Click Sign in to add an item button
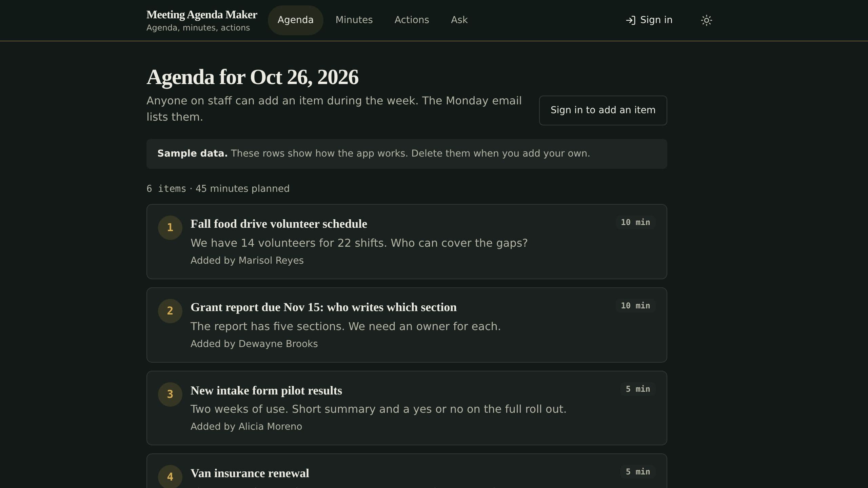This screenshot has width=868, height=488. (603, 110)
